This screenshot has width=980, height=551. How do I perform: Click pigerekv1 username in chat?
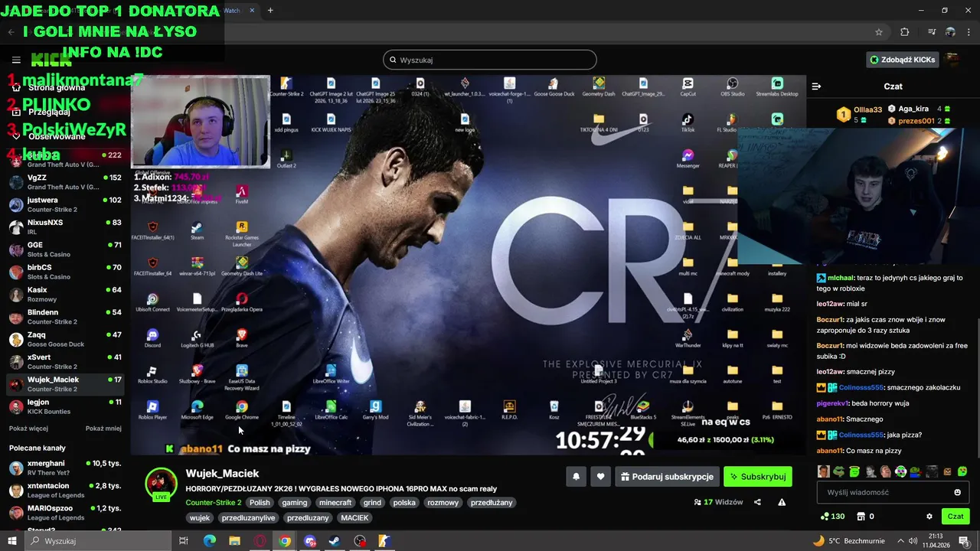pos(832,403)
